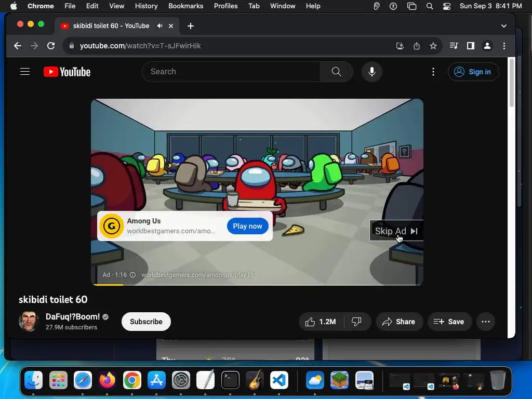Open more actions ellipsis under video
532x399 pixels.
pos(486,322)
